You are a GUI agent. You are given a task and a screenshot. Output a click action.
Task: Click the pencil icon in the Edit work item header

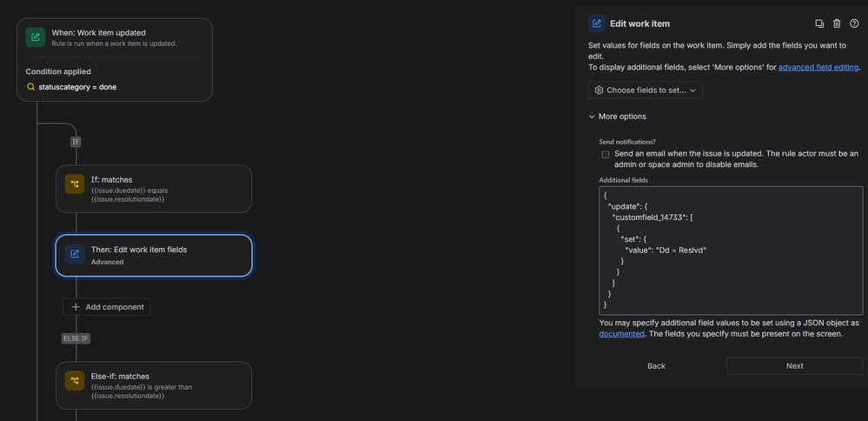pyautogui.click(x=597, y=23)
